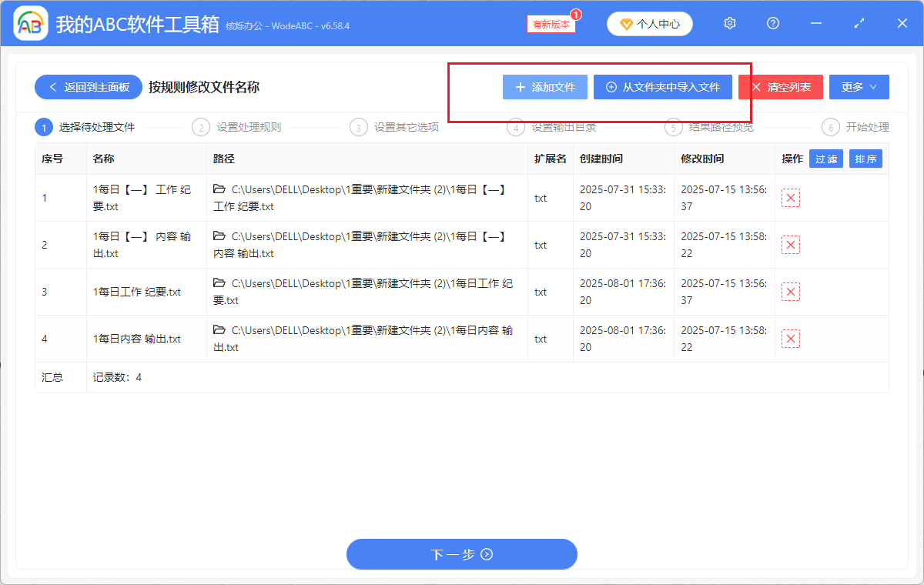Expand the 更多 dropdown menu
This screenshot has height=585, width=924.
(859, 87)
